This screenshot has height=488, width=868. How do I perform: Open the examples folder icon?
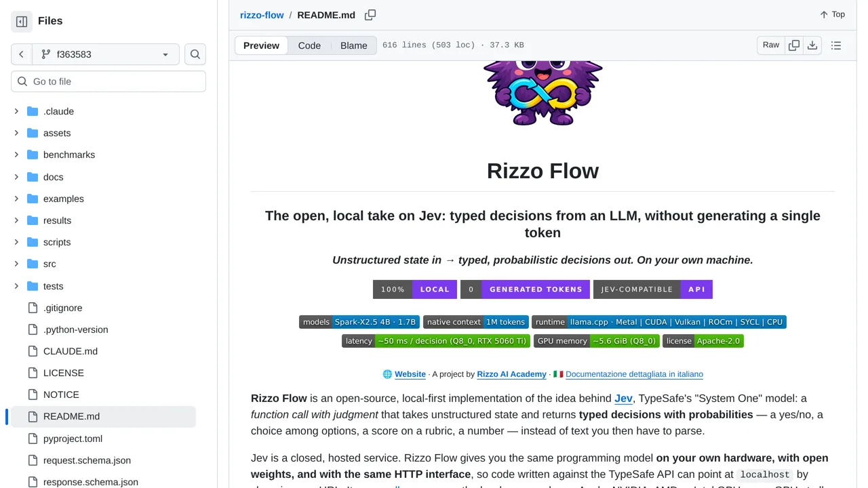[33, 199]
